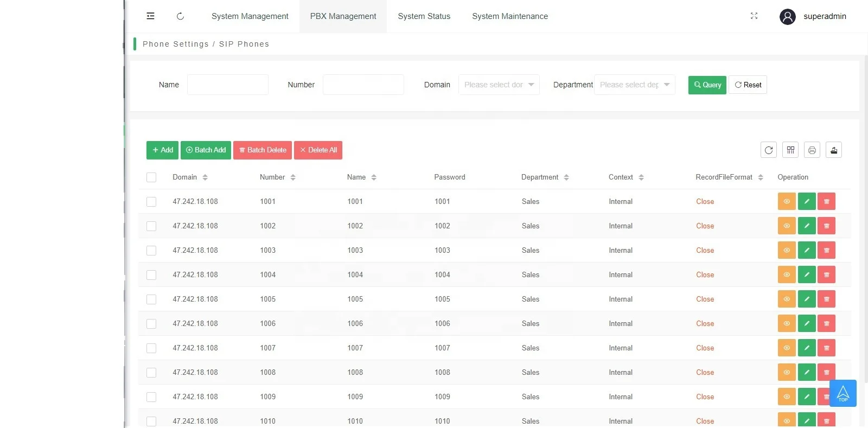Add a new SIP phone

(x=162, y=150)
